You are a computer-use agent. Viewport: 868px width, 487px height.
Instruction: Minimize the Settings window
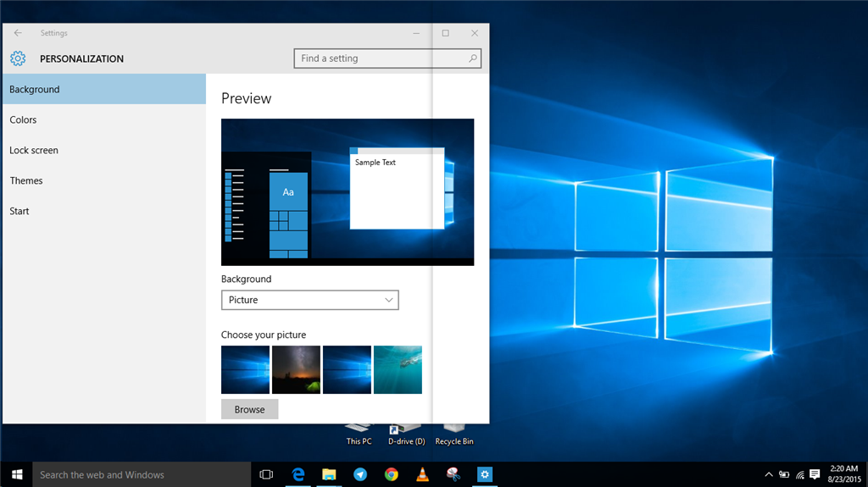[x=416, y=33]
